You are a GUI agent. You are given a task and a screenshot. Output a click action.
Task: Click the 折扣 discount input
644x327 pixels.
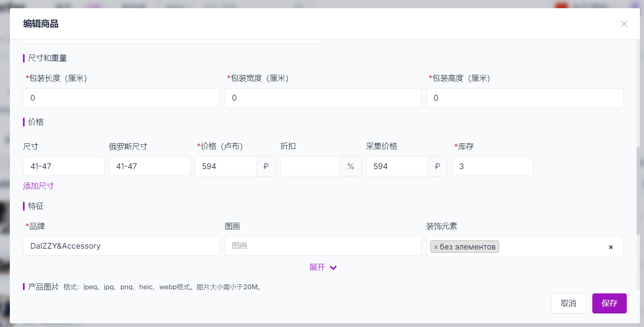pyautogui.click(x=310, y=167)
